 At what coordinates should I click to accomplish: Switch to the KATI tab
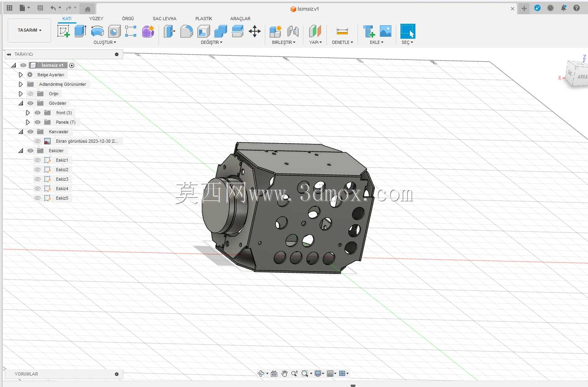[x=67, y=19]
